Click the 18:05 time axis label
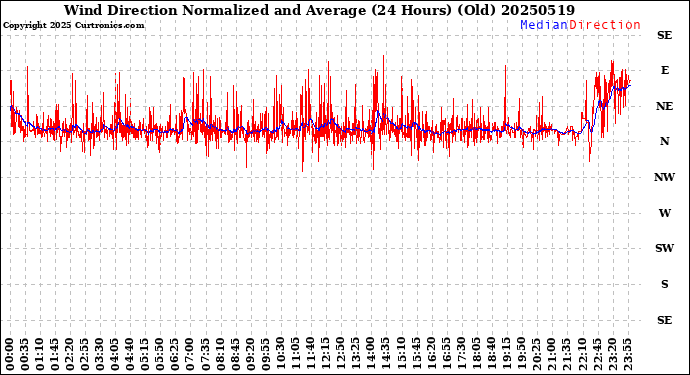 [x=477, y=355]
